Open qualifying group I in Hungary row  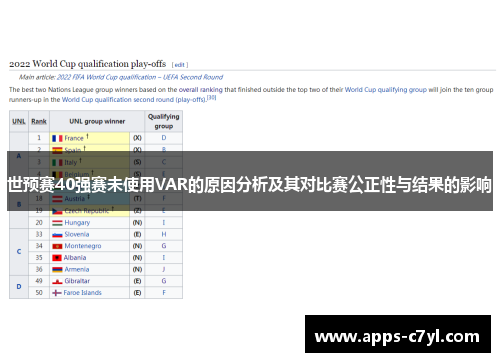[x=164, y=222]
